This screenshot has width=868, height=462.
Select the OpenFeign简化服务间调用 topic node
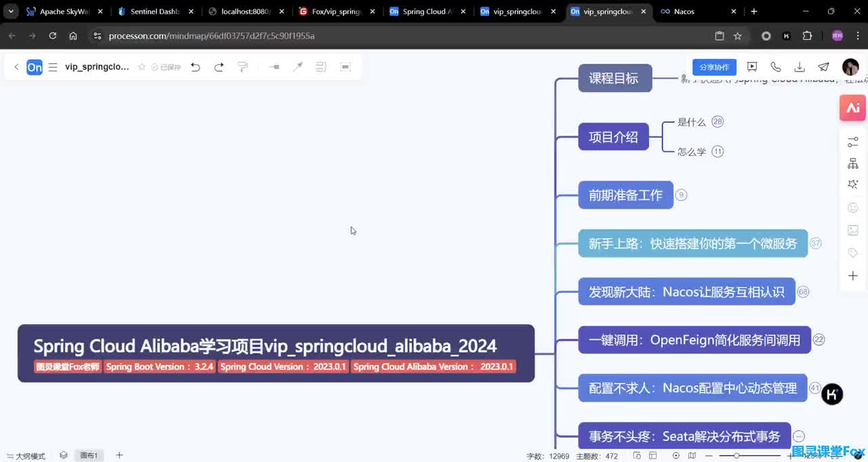694,340
